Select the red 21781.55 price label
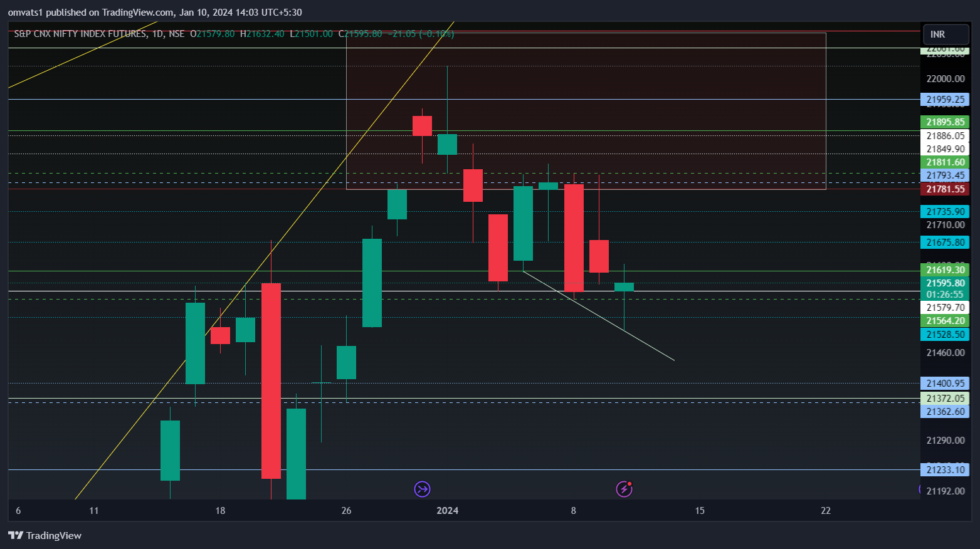 pos(945,189)
